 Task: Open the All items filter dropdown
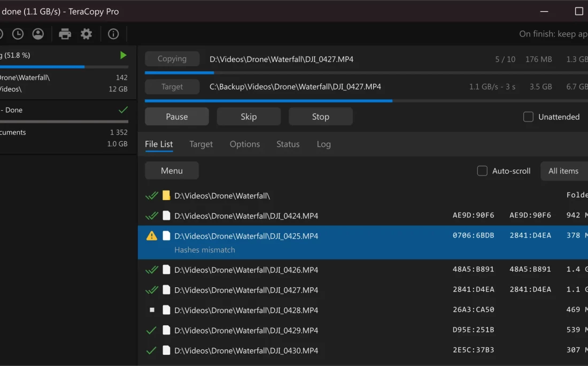point(564,171)
